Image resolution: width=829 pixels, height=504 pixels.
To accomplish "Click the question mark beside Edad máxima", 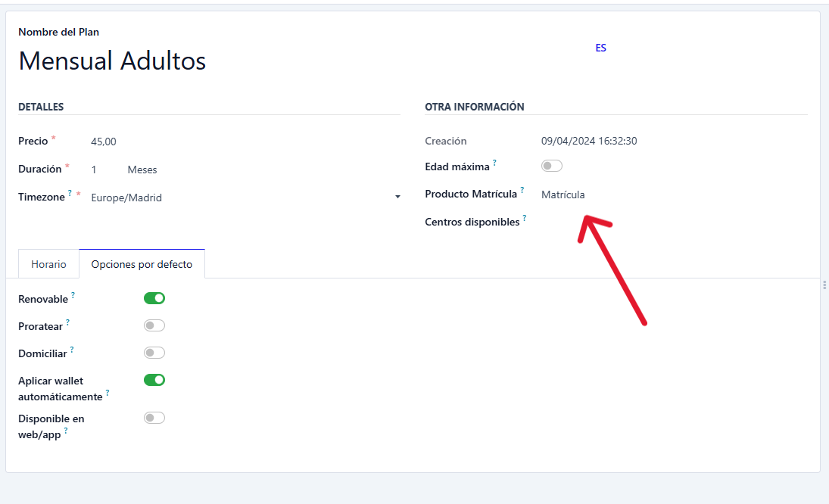I will [x=494, y=163].
